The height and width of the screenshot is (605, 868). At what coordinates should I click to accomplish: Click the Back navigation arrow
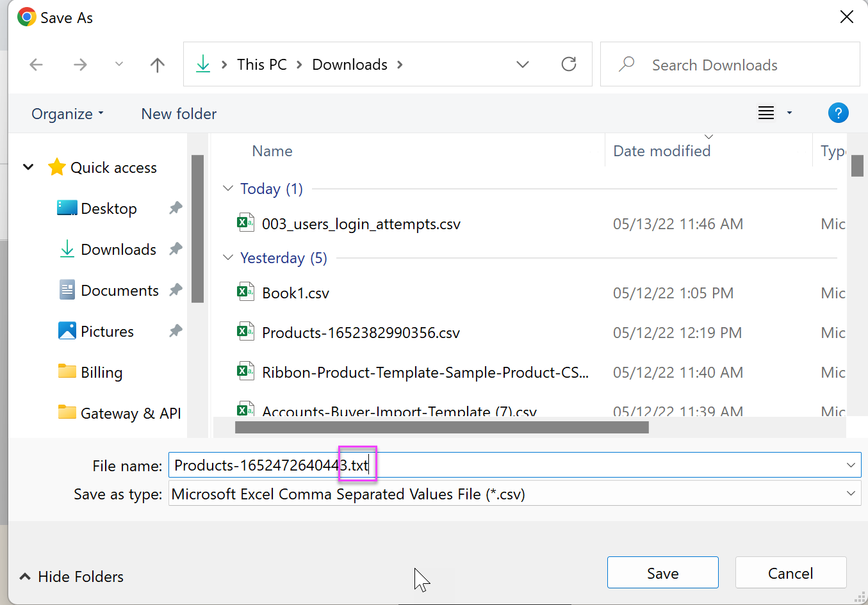[37, 65]
